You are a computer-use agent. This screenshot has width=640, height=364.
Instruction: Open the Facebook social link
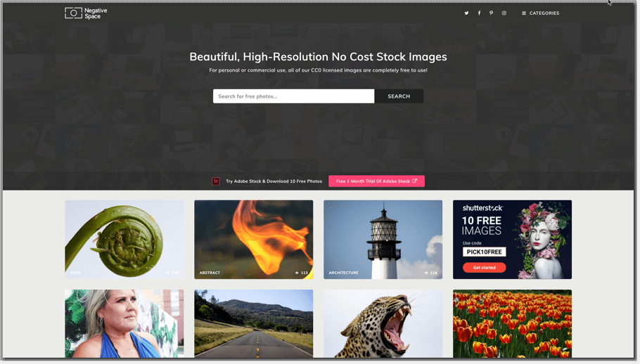click(479, 13)
